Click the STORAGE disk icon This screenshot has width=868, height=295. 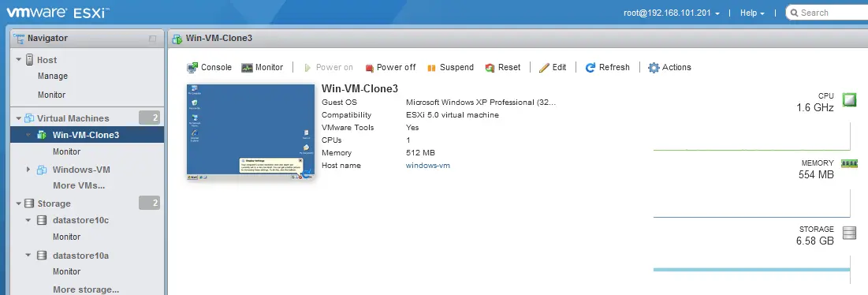(x=849, y=233)
